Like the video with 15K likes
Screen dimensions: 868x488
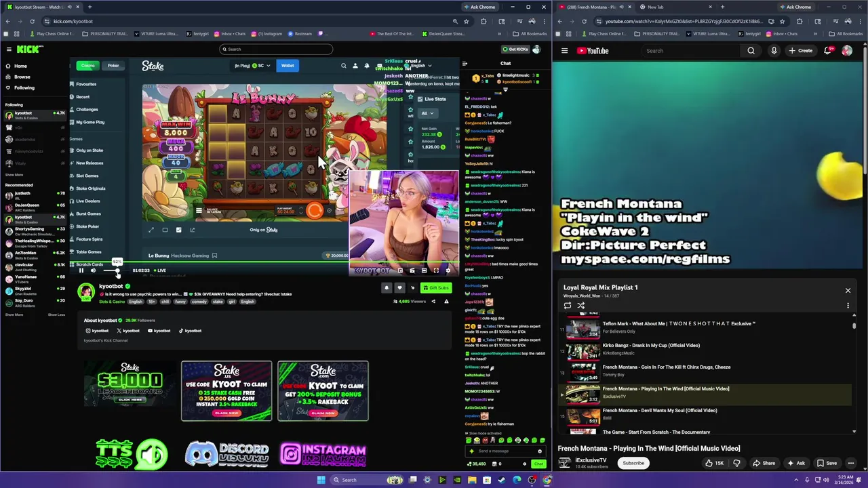click(714, 463)
